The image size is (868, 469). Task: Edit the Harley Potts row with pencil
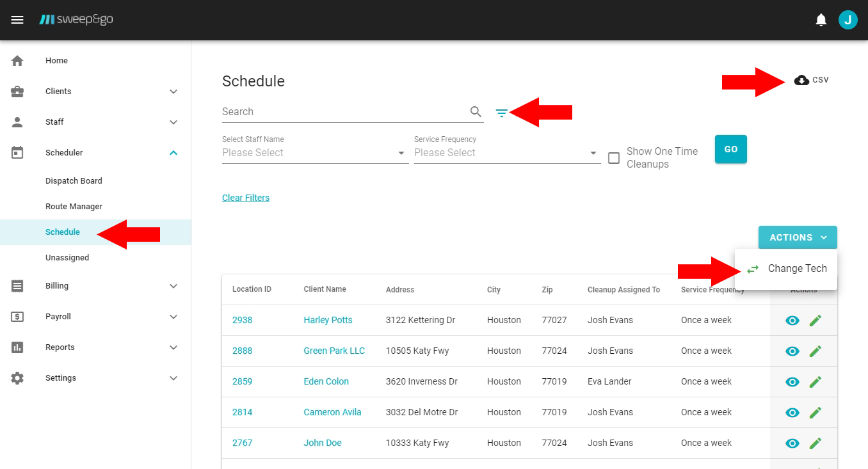pyautogui.click(x=815, y=320)
